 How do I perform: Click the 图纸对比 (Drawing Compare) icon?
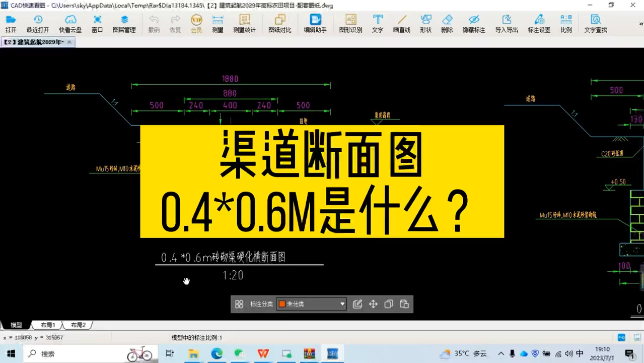coord(280,23)
